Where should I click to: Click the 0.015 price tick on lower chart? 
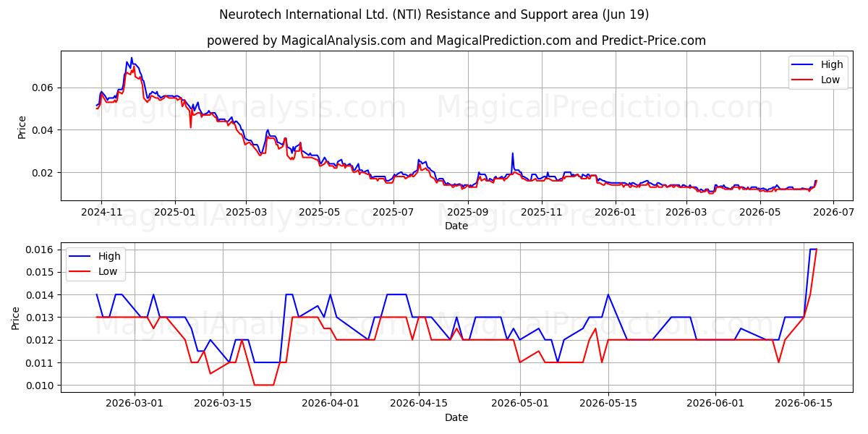(x=41, y=272)
